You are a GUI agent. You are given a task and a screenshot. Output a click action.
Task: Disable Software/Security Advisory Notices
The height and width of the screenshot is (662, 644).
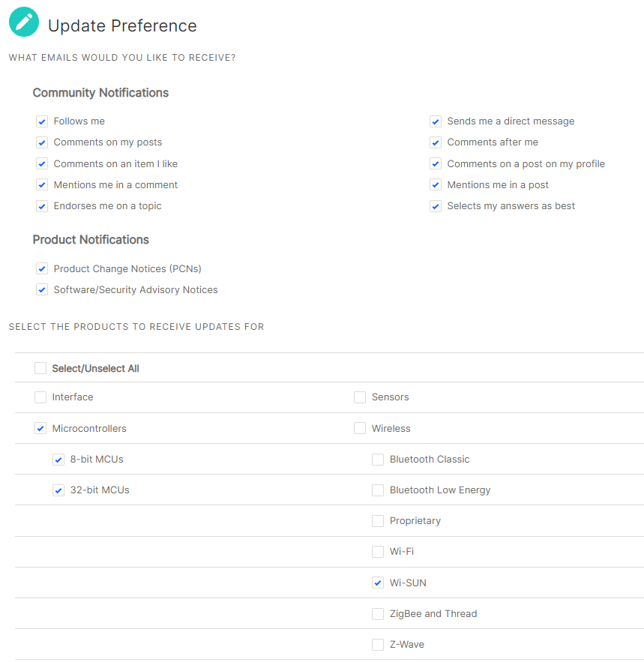(x=42, y=289)
